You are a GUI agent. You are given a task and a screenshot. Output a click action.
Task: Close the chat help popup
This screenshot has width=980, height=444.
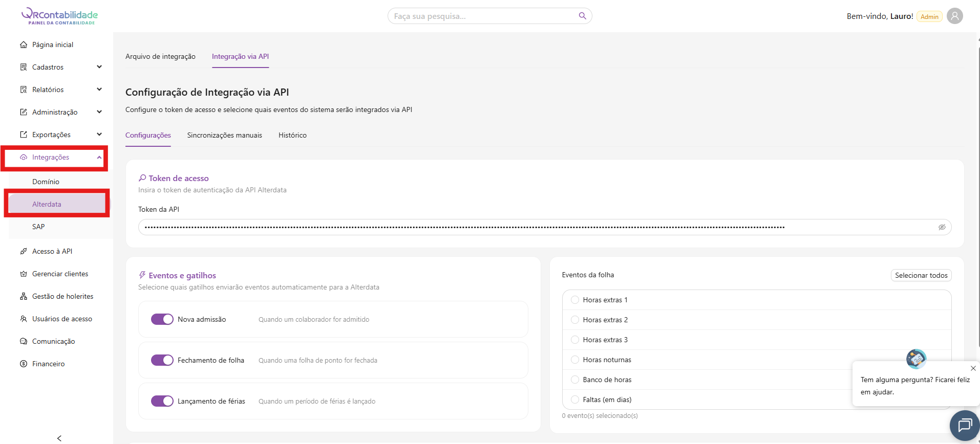click(x=973, y=368)
